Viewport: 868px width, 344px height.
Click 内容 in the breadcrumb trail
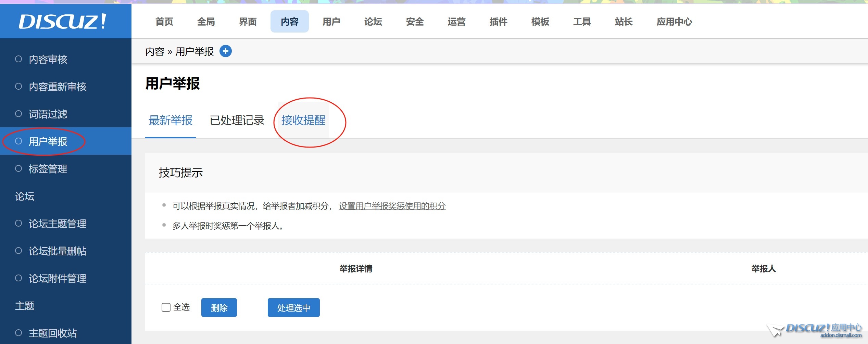click(x=154, y=51)
